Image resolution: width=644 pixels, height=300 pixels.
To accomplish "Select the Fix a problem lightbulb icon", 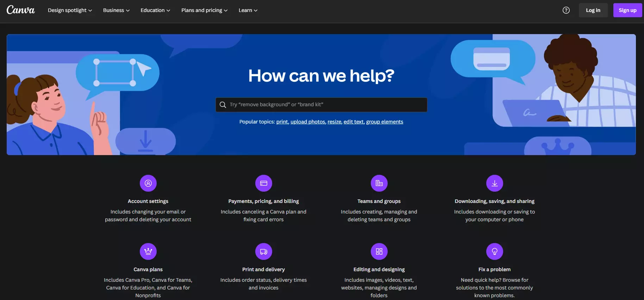I will tap(495, 251).
